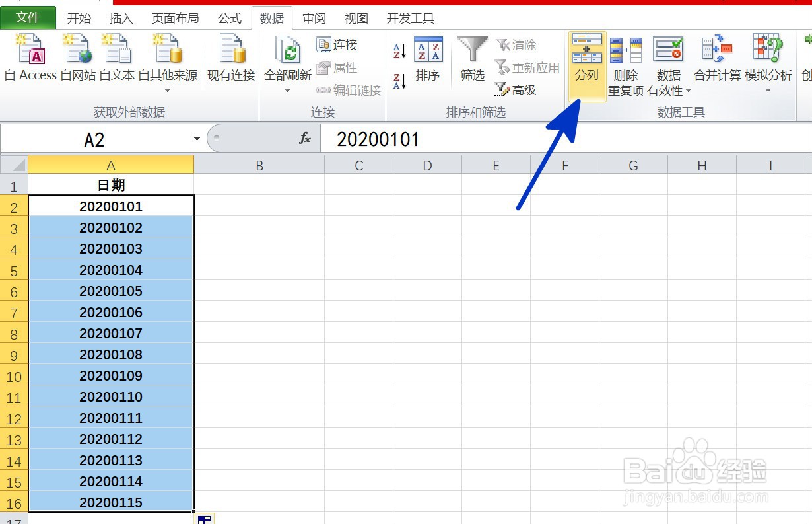Screen dimensions: 812x524
Task: Switch to View (视图) tab
Action: point(356,19)
